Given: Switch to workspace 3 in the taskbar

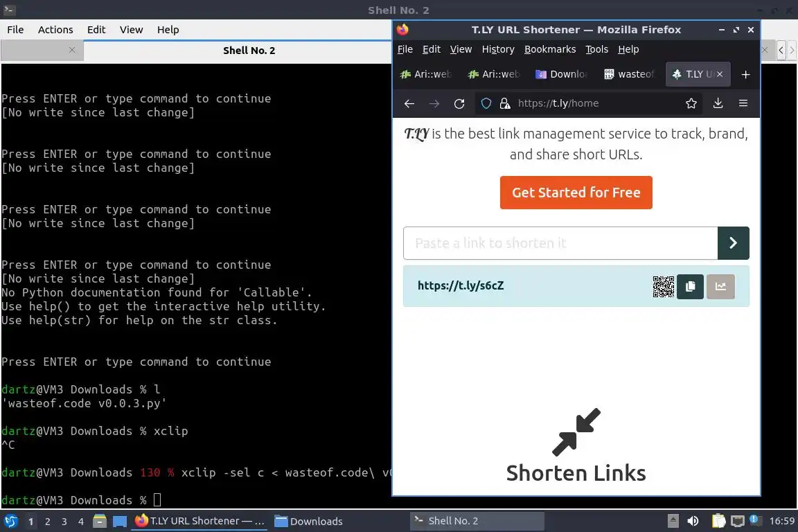Looking at the screenshot, I should coord(64,522).
